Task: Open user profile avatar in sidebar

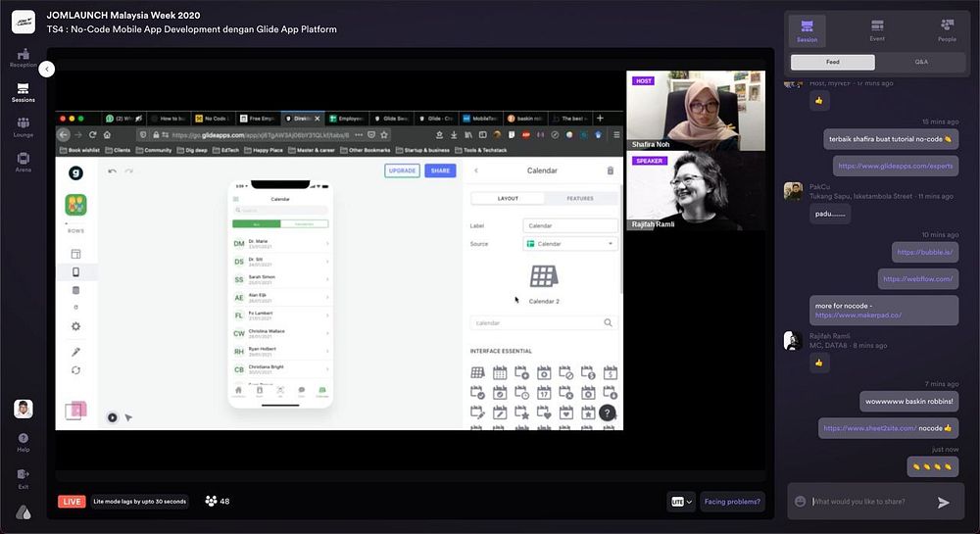Action: 24,410
